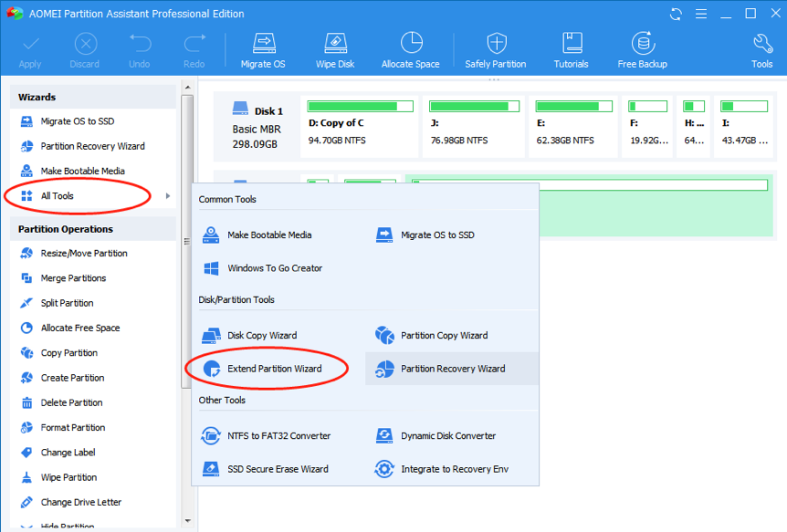
Task: Click the refresh icon in title bar
Action: pyautogui.click(x=676, y=14)
